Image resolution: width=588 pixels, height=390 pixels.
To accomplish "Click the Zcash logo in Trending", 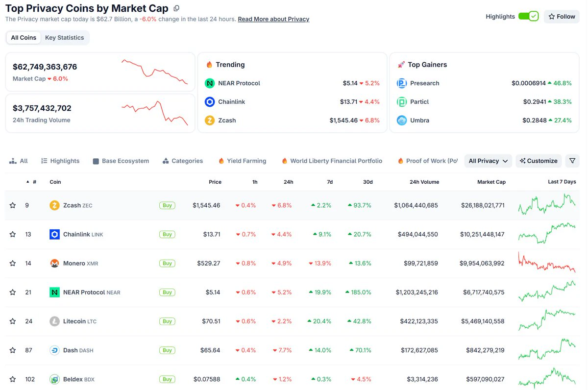I will click(210, 121).
